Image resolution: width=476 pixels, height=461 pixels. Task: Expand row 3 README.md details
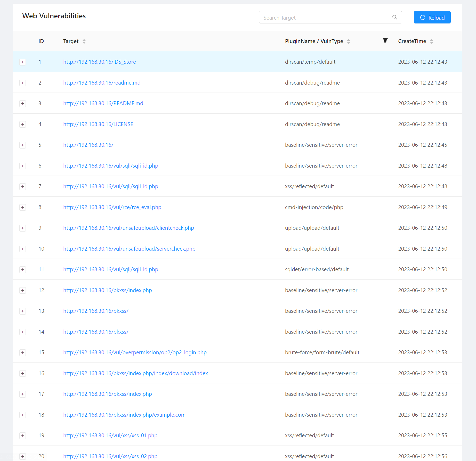pyautogui.click(x=23, y=103)
